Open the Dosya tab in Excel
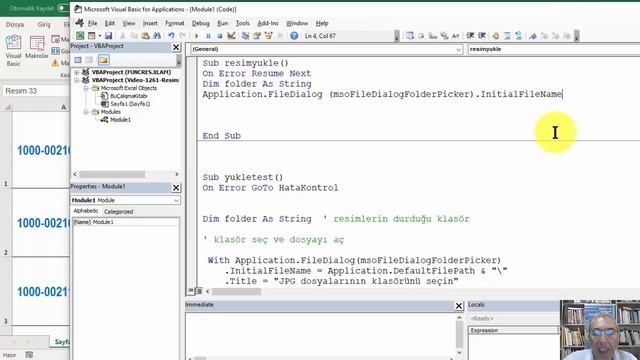640x360 pixels. [15, 24]
